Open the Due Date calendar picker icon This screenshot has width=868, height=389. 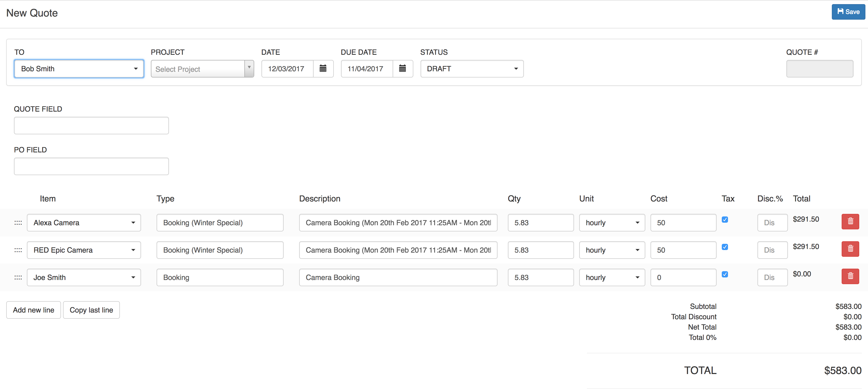pos(402,69)
